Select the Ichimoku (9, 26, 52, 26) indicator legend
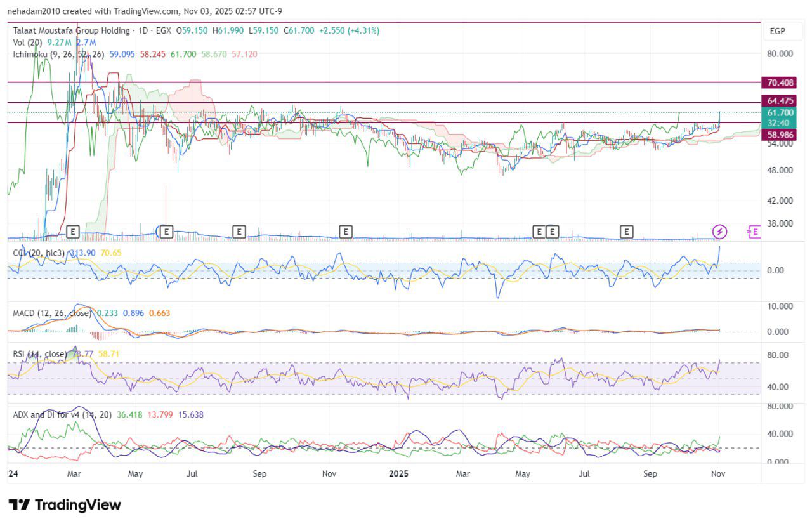812x526 pixels. coord(58,55)
